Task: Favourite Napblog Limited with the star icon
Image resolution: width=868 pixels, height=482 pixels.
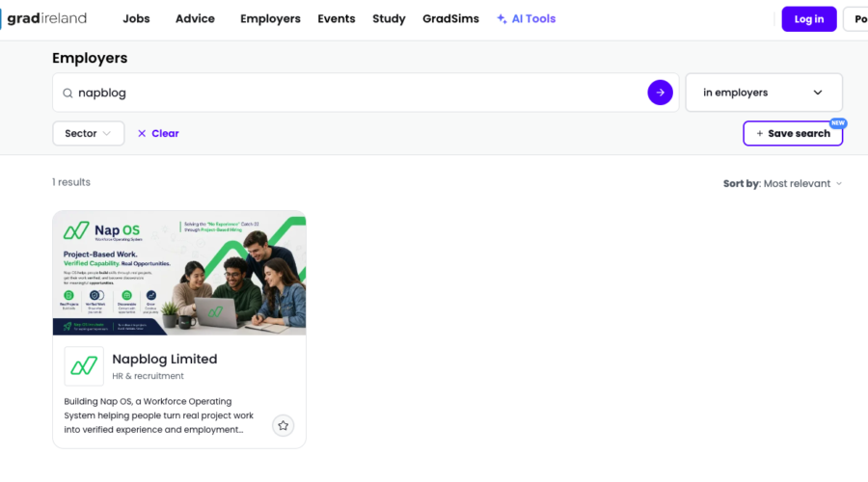Action: point(283,425)
